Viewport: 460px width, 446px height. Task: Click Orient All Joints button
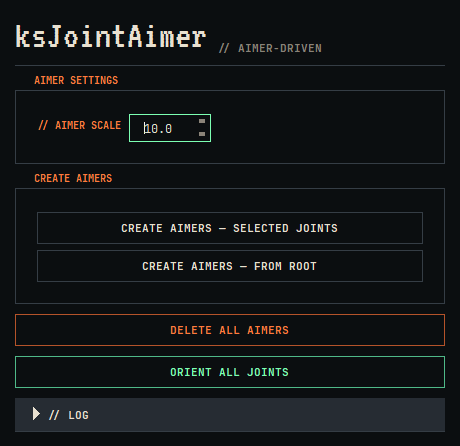pyautogui.click(x=230, y=372)
